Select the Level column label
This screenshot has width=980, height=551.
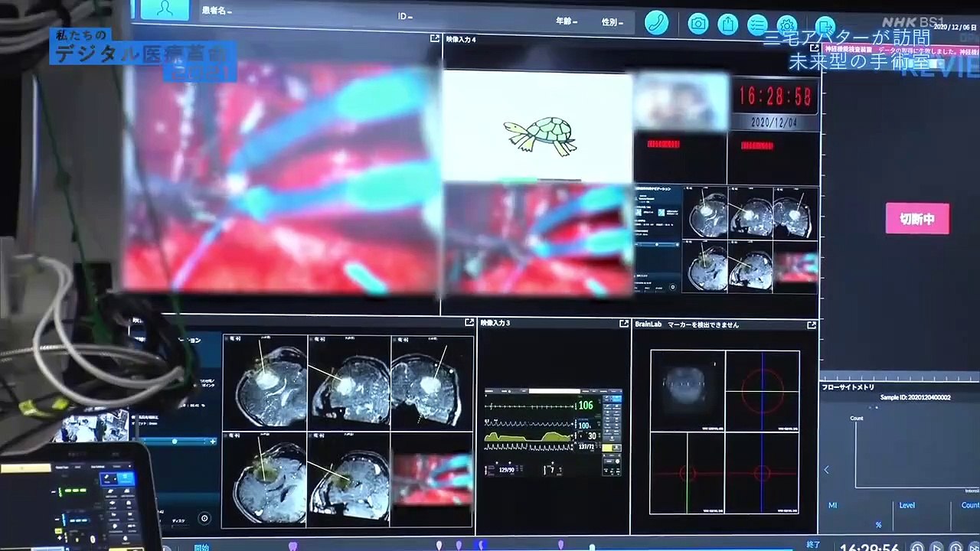click(906, 505)
